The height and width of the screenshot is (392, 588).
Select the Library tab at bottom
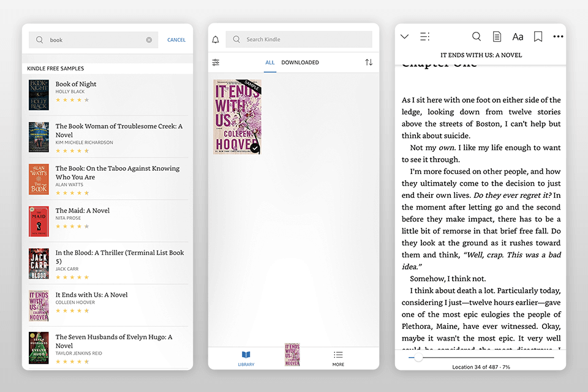pyautogui.click(x=246, y=358)
